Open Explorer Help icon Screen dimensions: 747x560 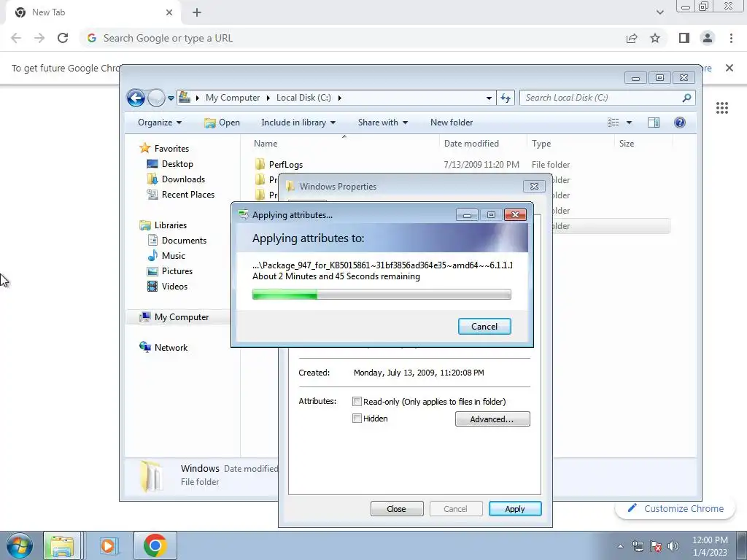coord(680,122)
